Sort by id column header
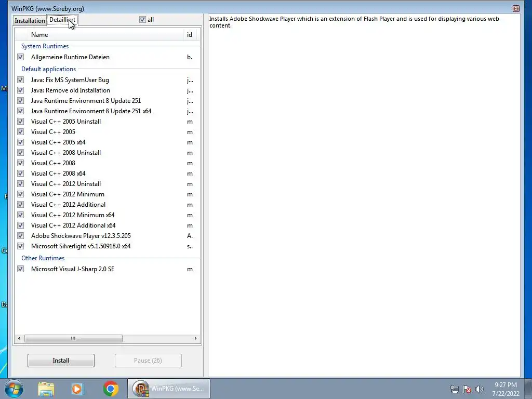 [x=190, y=35]
